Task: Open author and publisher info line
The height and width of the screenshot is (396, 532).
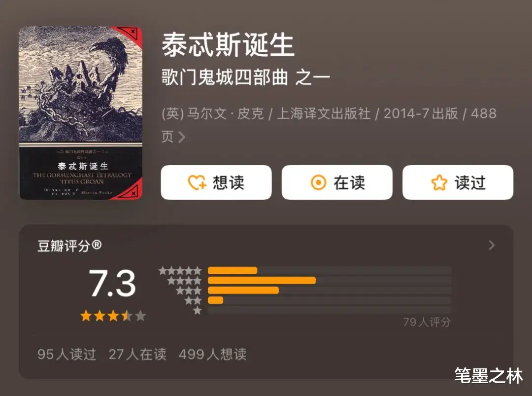Action: (329, 125)
